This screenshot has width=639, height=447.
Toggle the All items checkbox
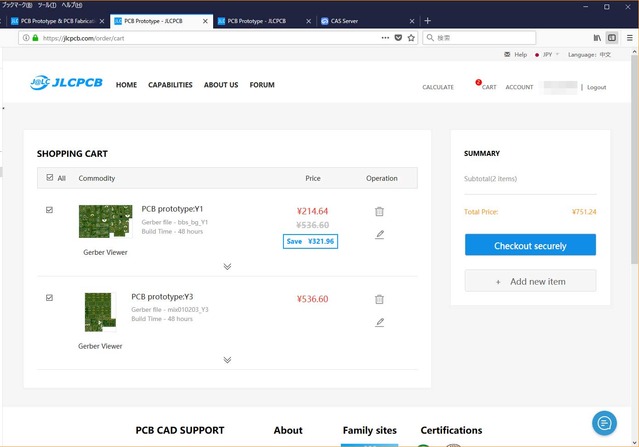[x=50, y=178]
